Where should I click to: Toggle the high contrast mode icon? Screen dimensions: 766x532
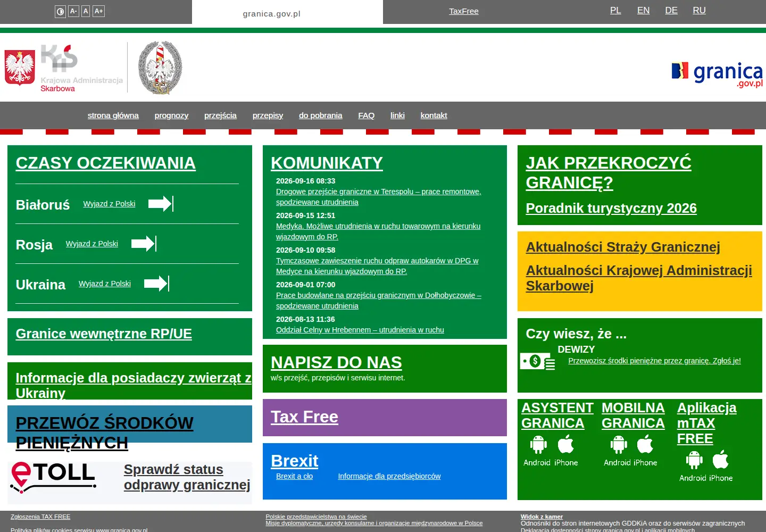(61, 11)
